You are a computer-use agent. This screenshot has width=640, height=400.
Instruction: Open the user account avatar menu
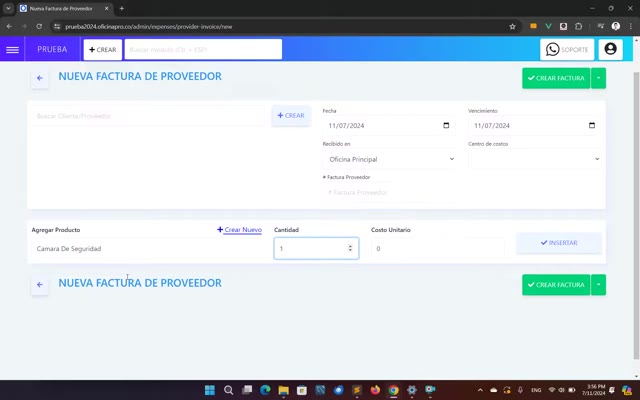[x=610, y=49]
